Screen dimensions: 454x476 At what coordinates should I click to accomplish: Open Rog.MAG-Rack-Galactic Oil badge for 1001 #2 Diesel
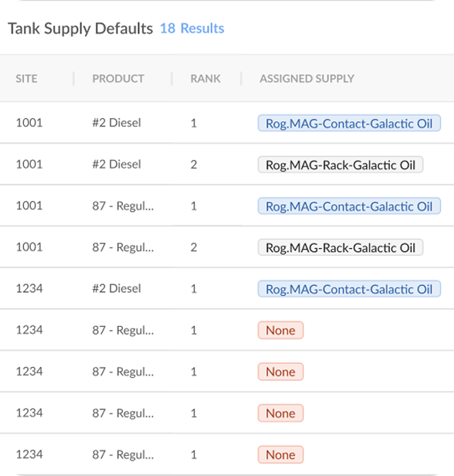340,165
